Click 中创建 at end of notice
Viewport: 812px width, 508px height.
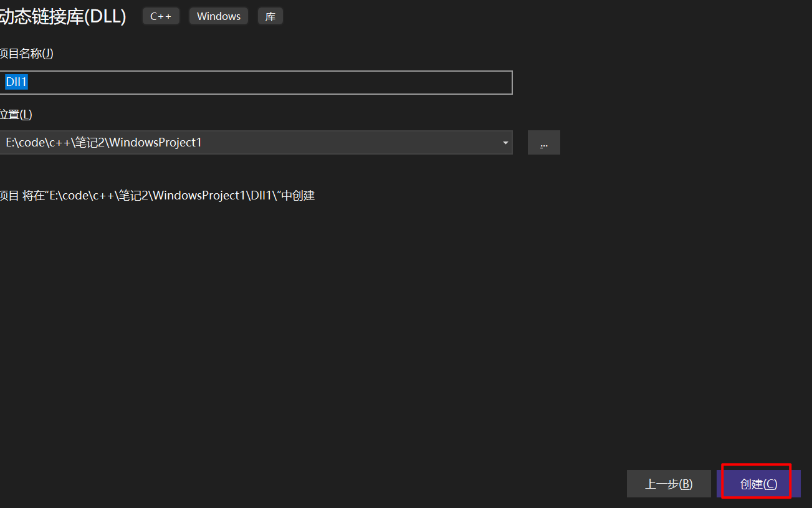[298, 196]
